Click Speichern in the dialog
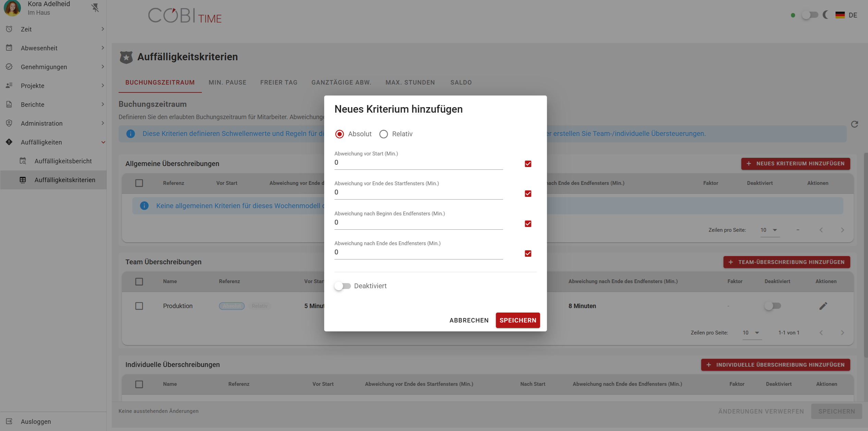Viewport: 868px width, 431px height. coord(518,320)
